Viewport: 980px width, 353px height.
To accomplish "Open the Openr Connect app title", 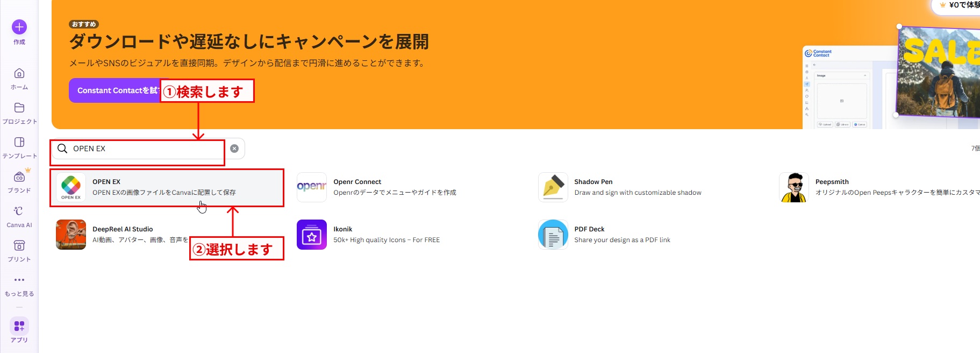I will coord(357,182).
